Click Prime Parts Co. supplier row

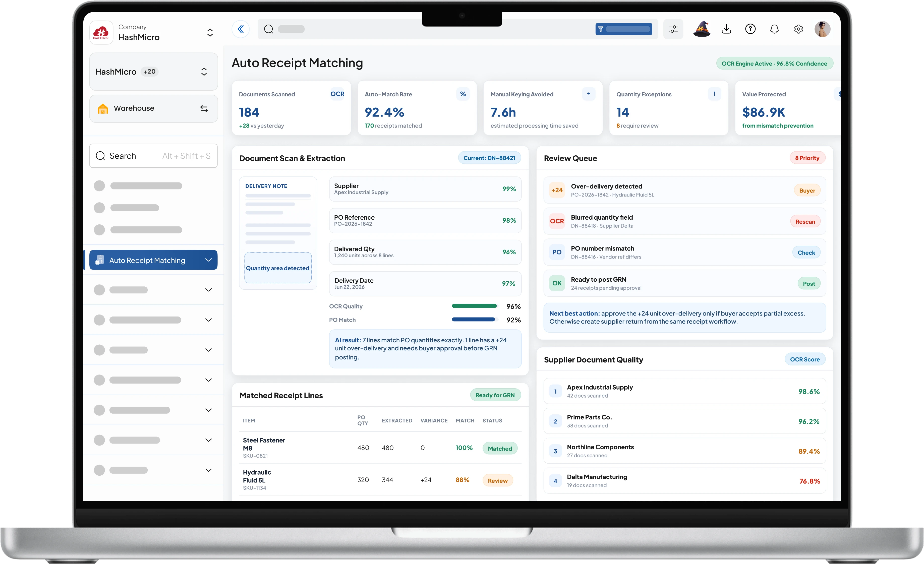tap(684, 421)
